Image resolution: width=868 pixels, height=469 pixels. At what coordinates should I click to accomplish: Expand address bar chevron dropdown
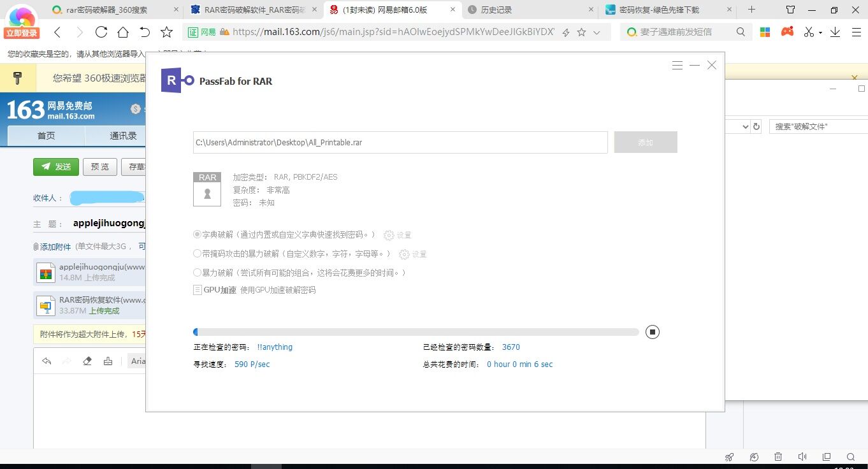[597, 32]
